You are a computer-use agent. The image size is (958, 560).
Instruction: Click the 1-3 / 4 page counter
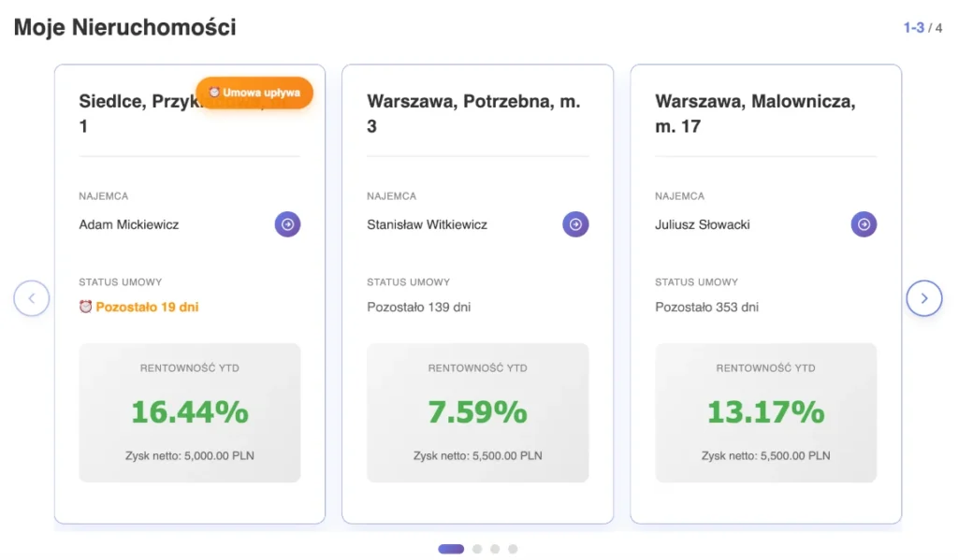[x=922, y=28]
